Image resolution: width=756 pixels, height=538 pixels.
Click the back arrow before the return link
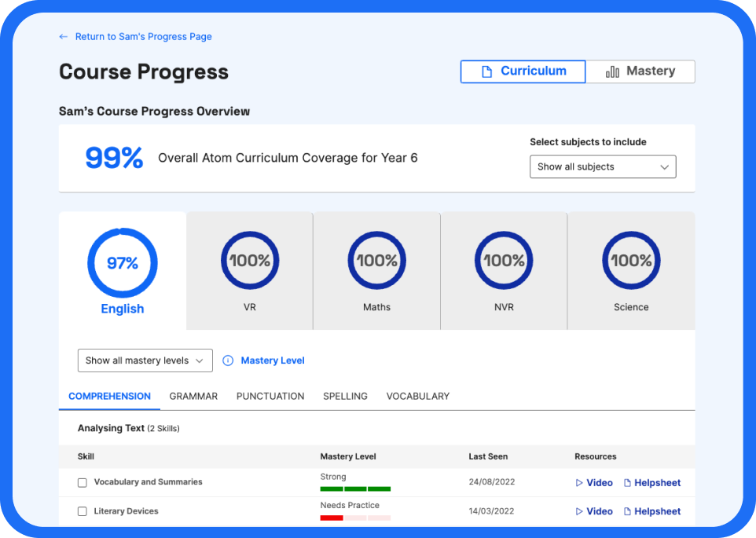point(63,36)
